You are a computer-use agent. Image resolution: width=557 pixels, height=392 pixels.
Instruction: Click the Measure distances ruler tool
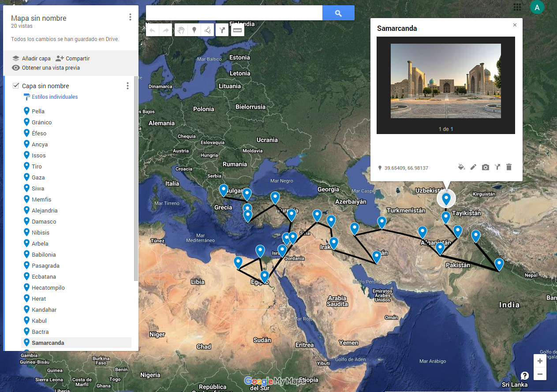[x=237, y=30]
